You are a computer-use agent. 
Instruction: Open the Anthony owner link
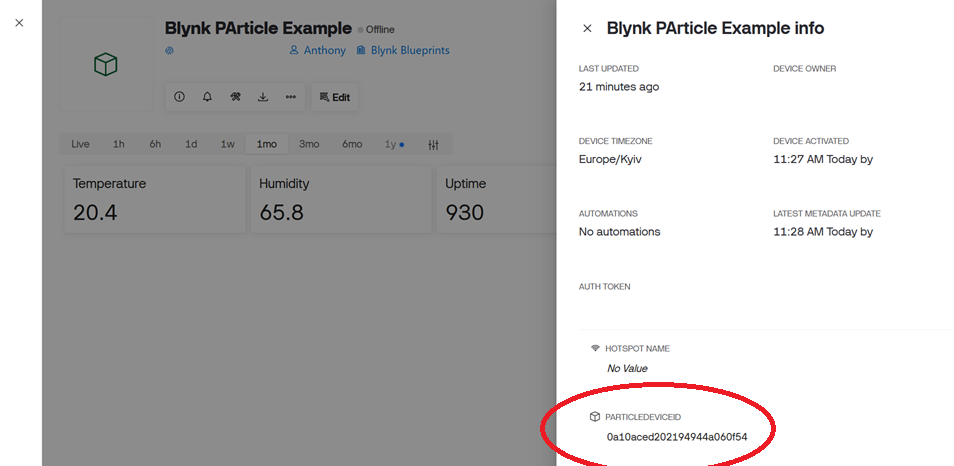[x=318, y=50]
